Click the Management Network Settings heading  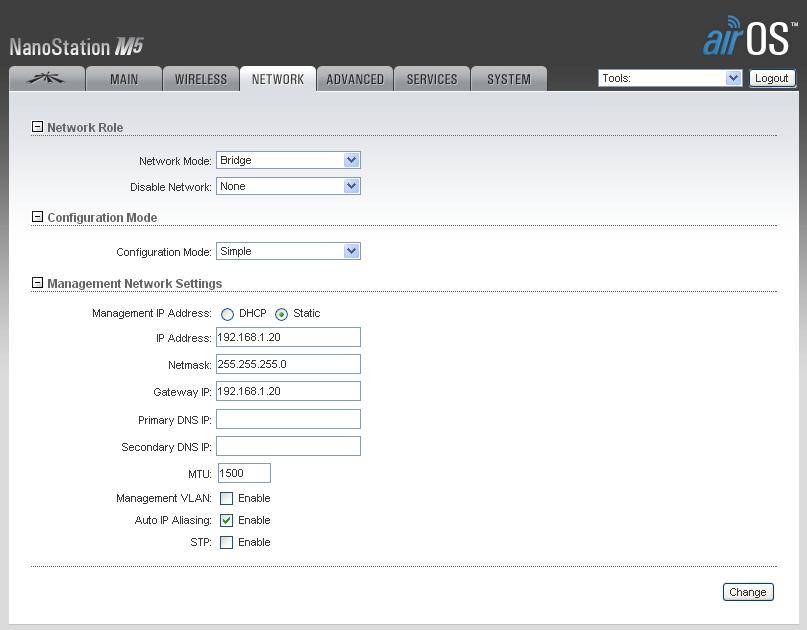pos(134,284)
